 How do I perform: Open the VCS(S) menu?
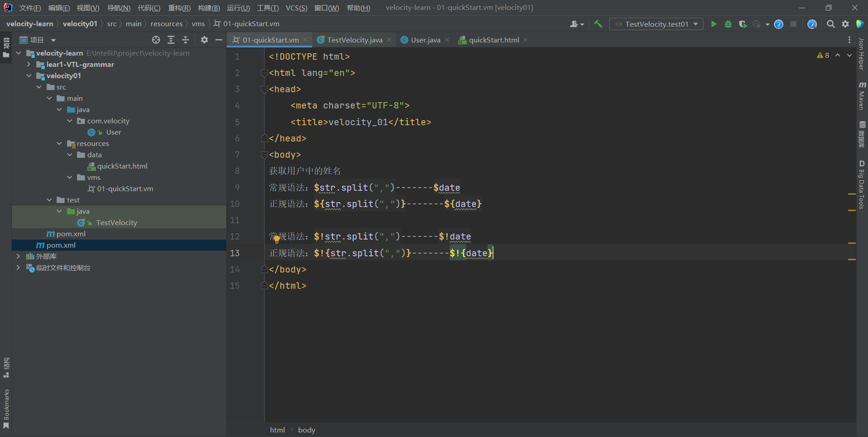[x=296, y=8]
